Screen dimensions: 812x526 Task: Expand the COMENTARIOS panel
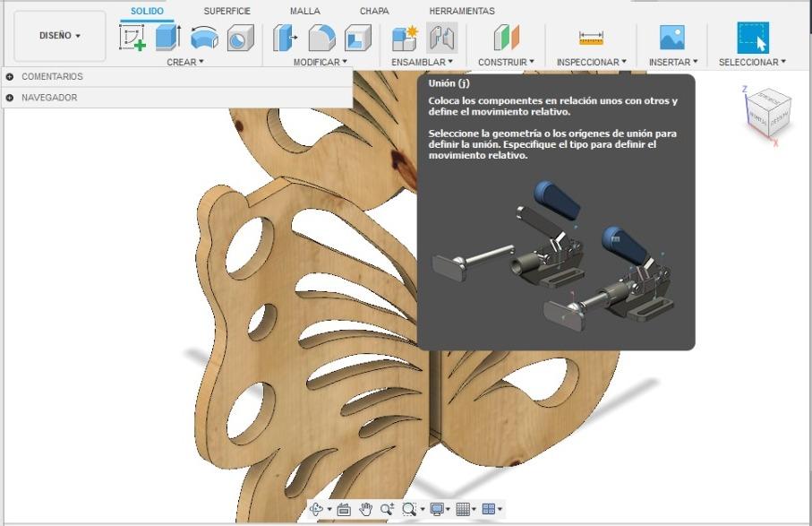(x=9, y=77)
